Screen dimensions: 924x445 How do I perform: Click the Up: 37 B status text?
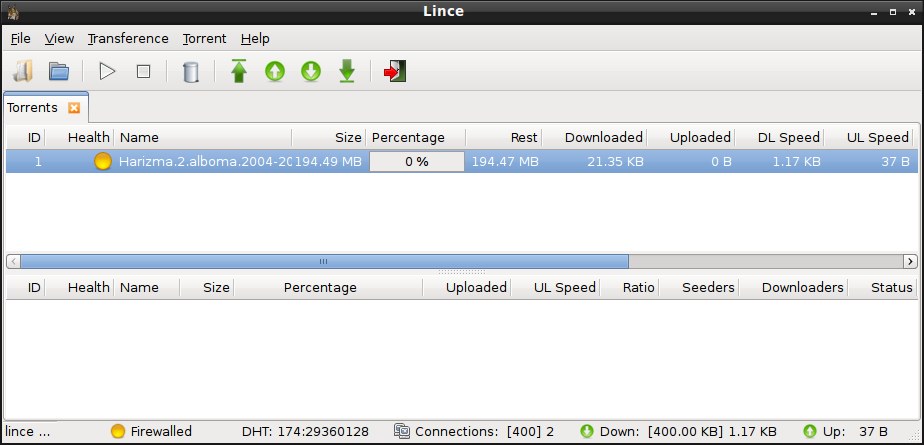click(855, 431)
